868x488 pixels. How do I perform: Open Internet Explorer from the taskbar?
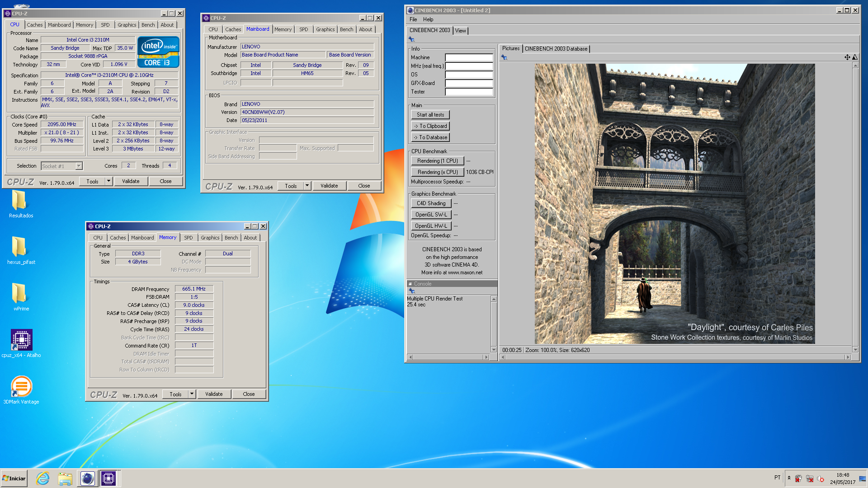pyautogui.click(x=43, y=479)
